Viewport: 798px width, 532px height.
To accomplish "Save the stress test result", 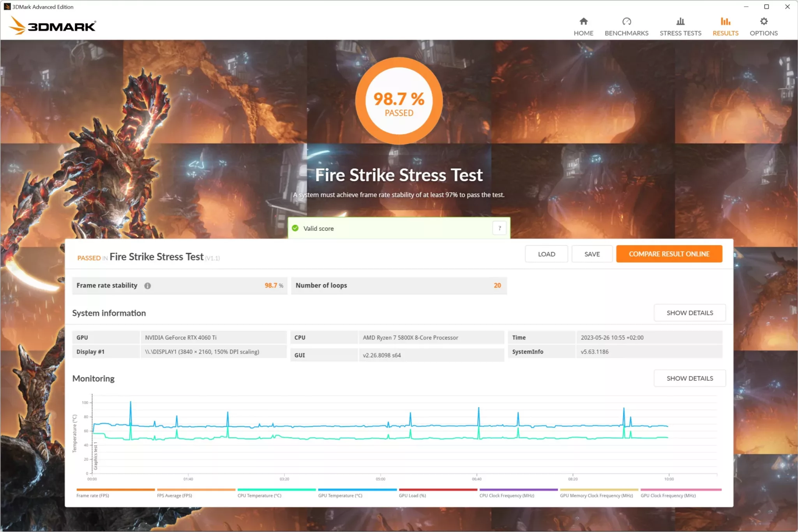I will [x=592, y=254].
